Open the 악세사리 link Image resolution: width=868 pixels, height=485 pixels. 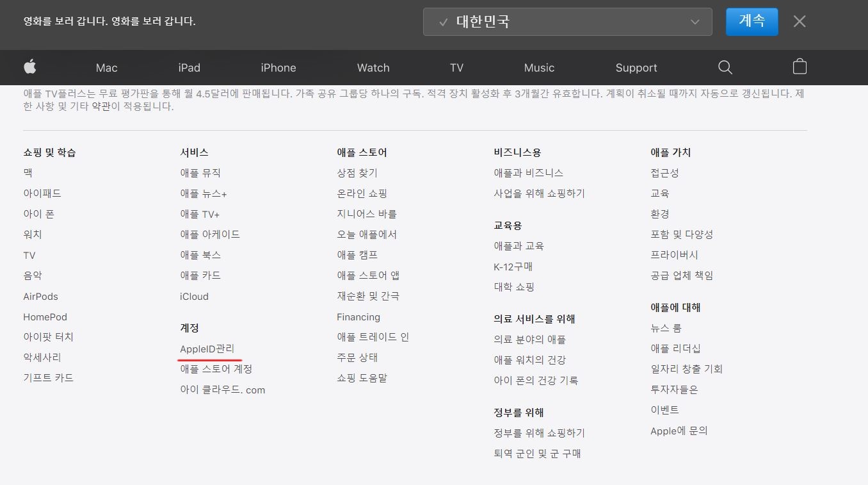click(x=42, y=358)
